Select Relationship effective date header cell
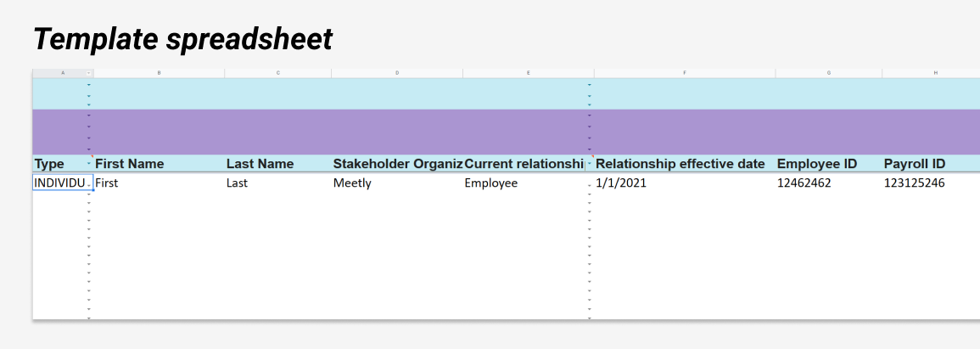 pyautogui.click(x=685, y=164)
